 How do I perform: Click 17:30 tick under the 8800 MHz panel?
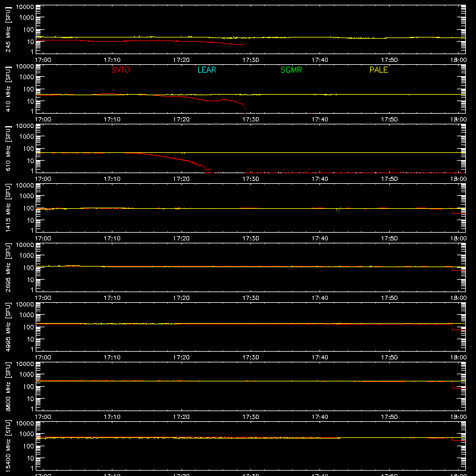(250, 417)
